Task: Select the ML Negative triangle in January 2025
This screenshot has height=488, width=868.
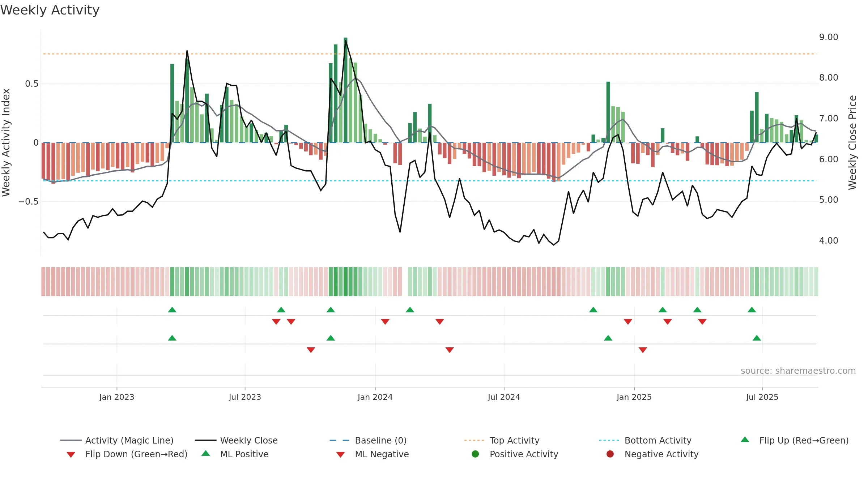Action: click(643, 350)
